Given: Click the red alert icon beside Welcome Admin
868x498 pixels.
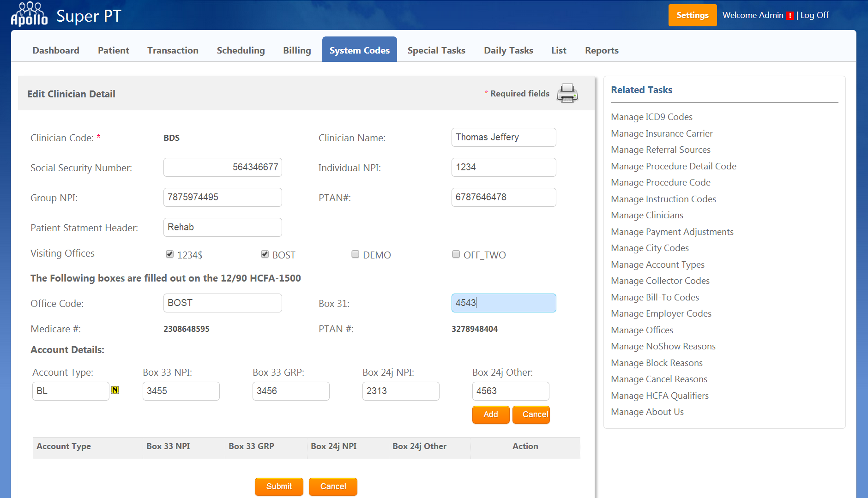Looking at the screenshot, I should point(790,16).
